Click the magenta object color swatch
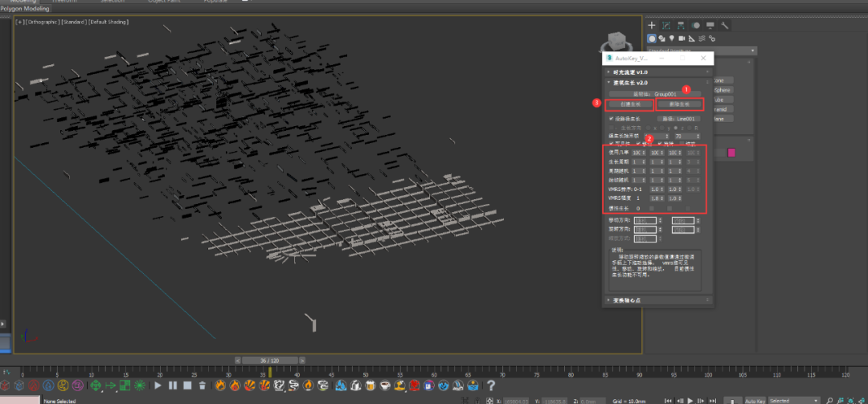The height and width of the screenshot is (404, 868). [731, 152]
